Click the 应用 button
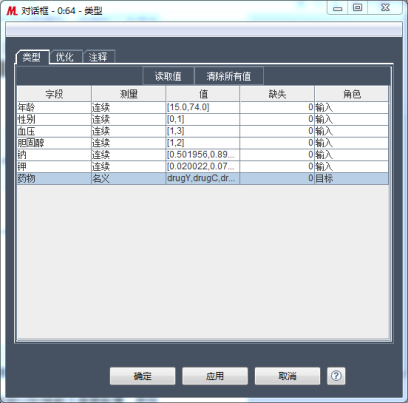This screenshot has width=408, height=403. 215,376
